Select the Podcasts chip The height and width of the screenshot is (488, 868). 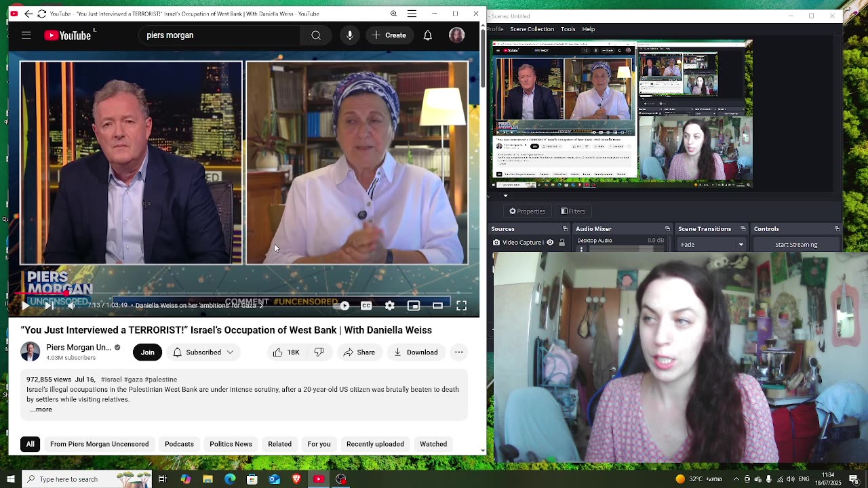point(179,444)
